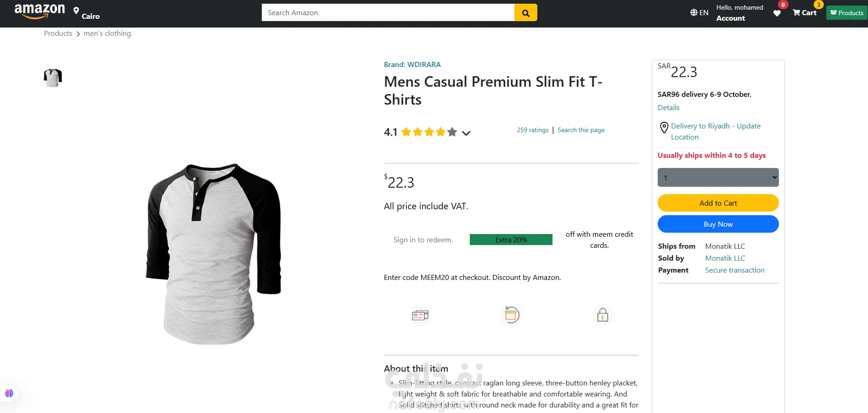Click the secure lock bag icon
The width and height of the screenshot is (868, 413).
coord(603,315)
